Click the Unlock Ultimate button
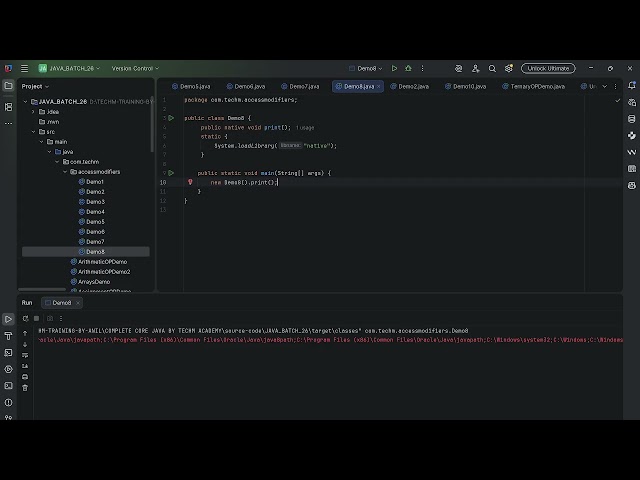Image resolution: width=640 pixels, height=480 pixels. pos(548,69)
